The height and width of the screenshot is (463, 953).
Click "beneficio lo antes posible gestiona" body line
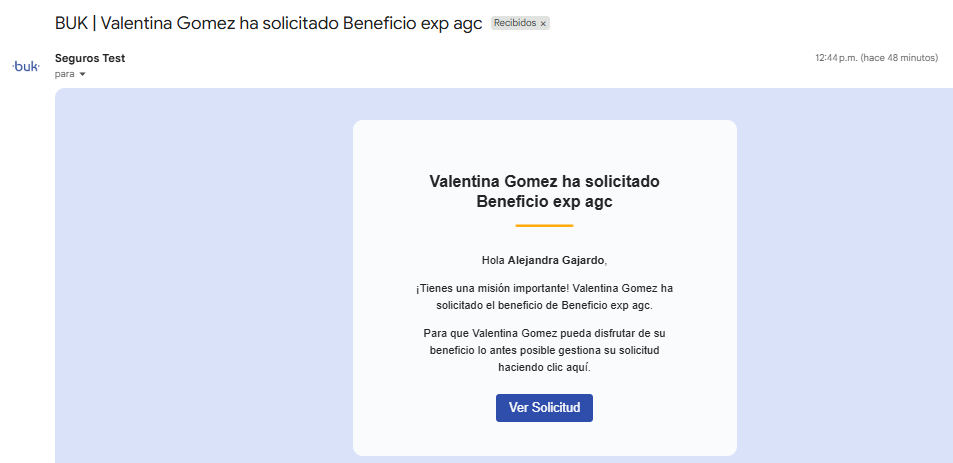544,350
